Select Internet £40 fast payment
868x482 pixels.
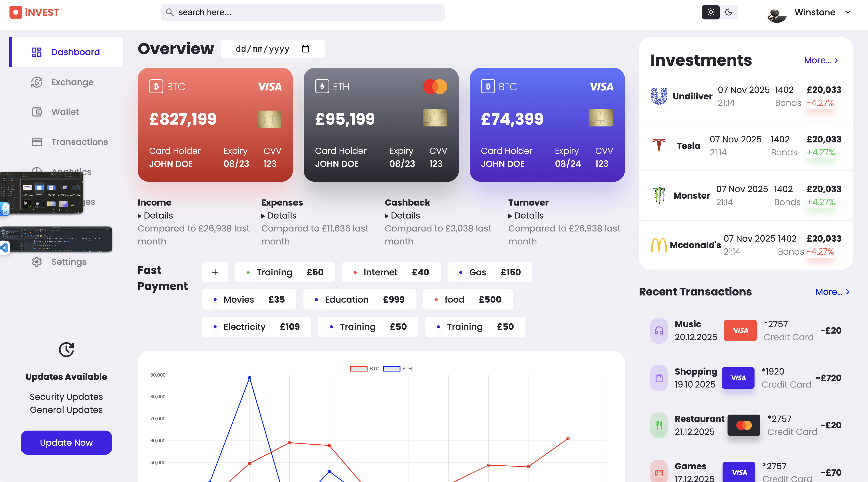[x=391, y=272]
